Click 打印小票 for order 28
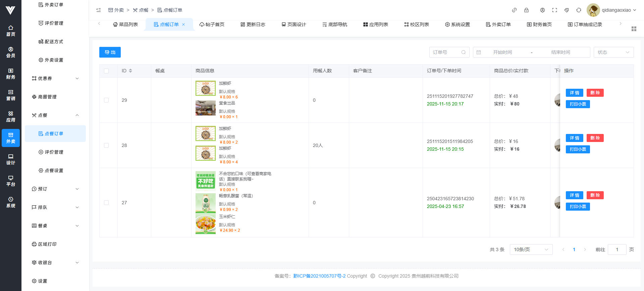Viewport: 644px width, 291px height. click(x=578, y=149)
